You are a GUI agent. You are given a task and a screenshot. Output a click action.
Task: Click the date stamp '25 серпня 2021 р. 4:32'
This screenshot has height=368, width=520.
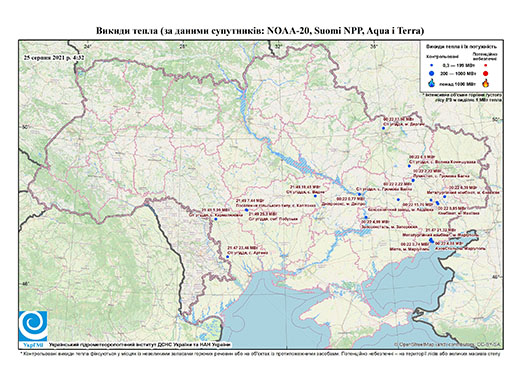click(54, 58)
